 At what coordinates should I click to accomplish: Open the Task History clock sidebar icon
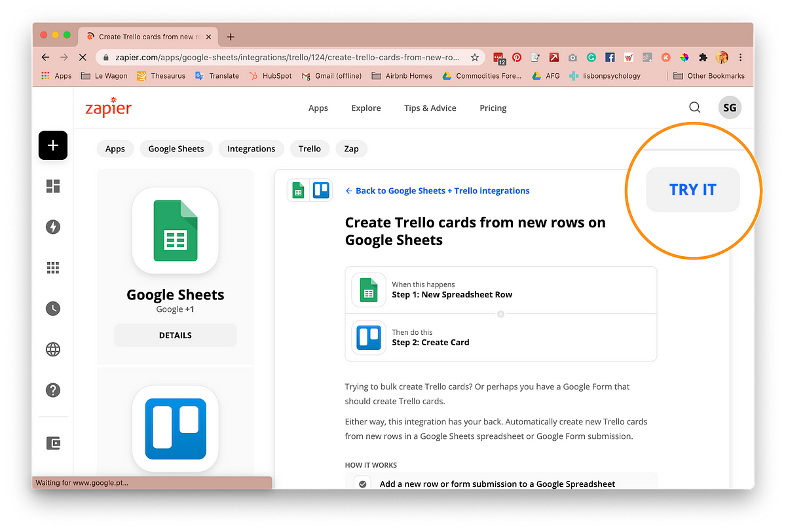pos(53,309)
